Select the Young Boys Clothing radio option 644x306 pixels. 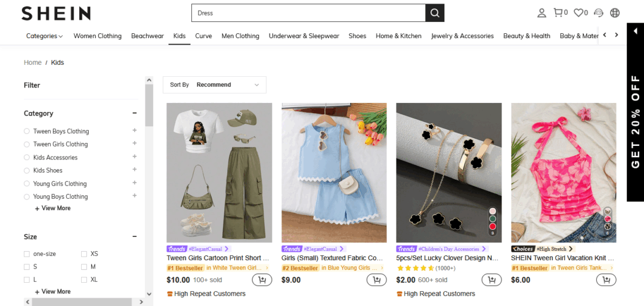tap(27, 196)
